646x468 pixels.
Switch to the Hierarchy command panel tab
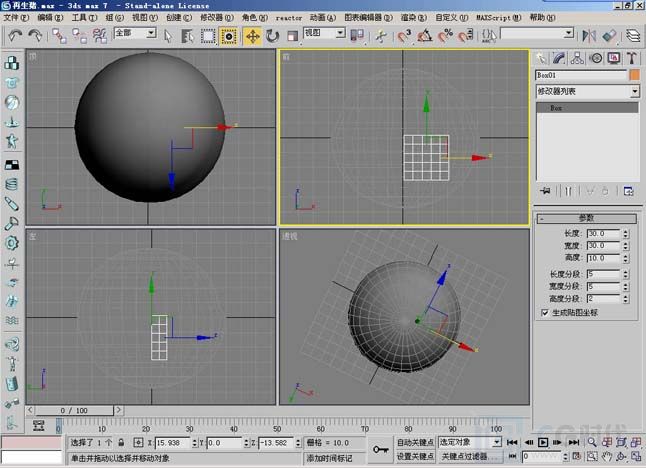click(577, 58)
